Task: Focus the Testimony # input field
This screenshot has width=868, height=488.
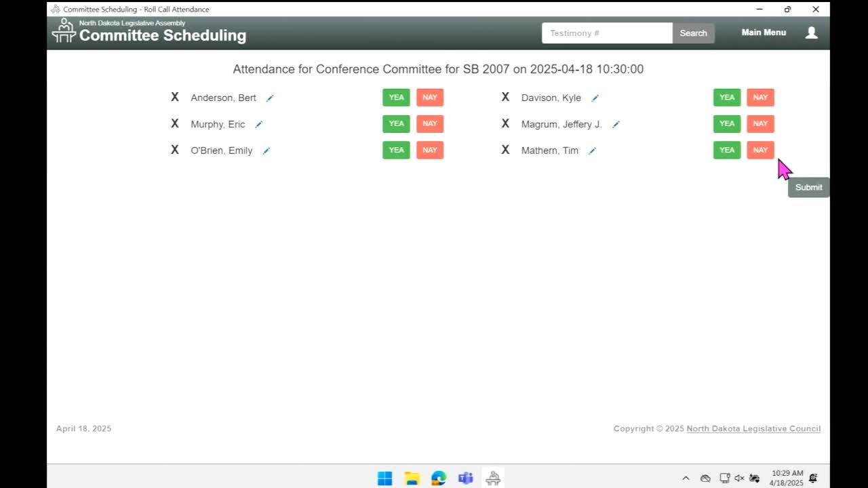Action: coord(607,33)
